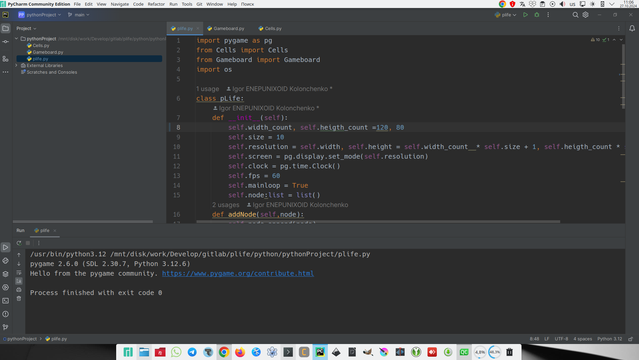639x360 pixels.
Task: Open the main branch dropdown
Action: point(79,15)
